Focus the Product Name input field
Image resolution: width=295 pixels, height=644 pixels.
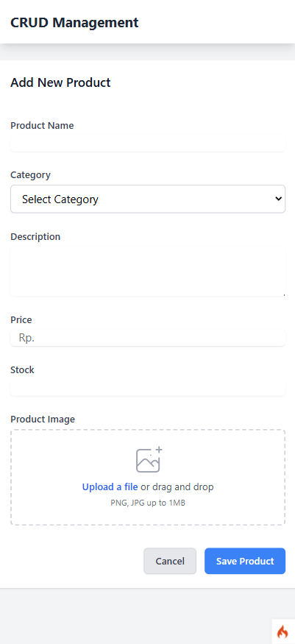pos(148,144)
